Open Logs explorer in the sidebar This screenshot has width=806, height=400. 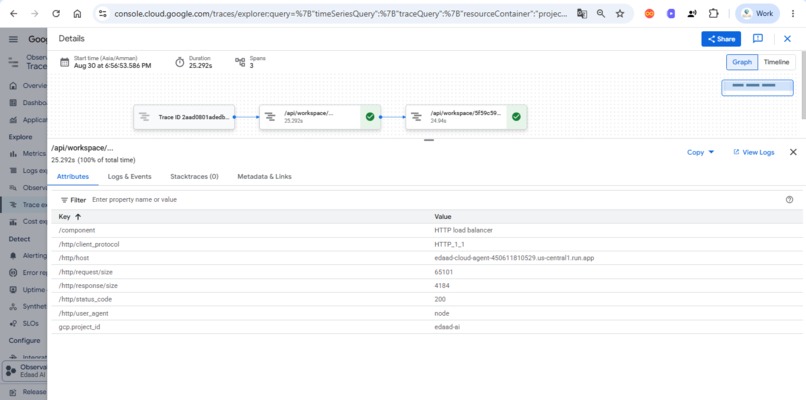click(x=28, y=171)
